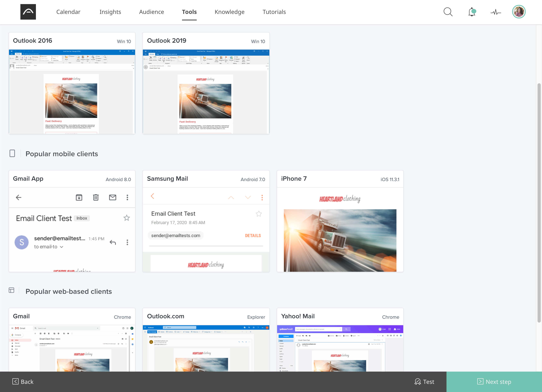Open Outlook.com Explorer preview thumbnail
542x392 pixels.
[x=206, y=348]
